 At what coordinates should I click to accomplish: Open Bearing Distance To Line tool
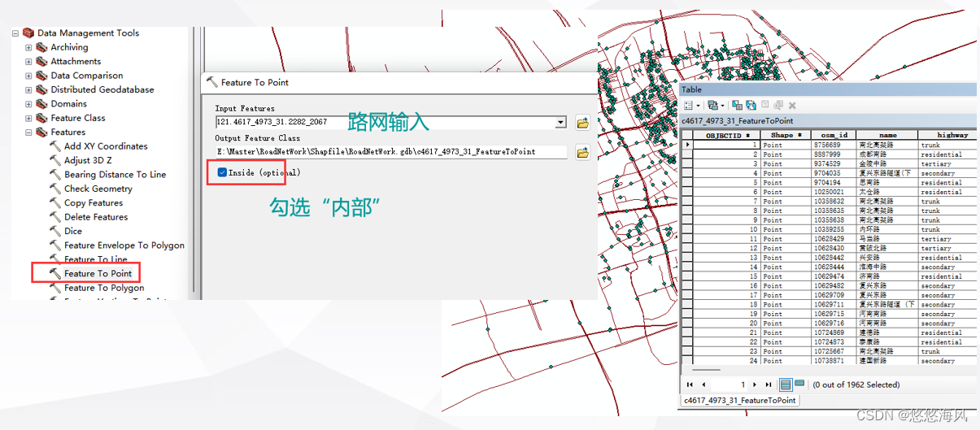point(115,175)
